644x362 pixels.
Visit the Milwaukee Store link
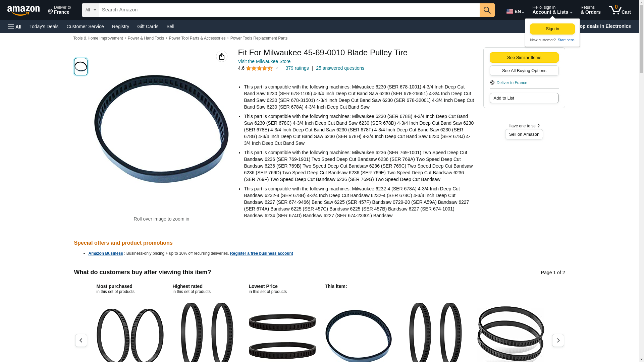264,61
